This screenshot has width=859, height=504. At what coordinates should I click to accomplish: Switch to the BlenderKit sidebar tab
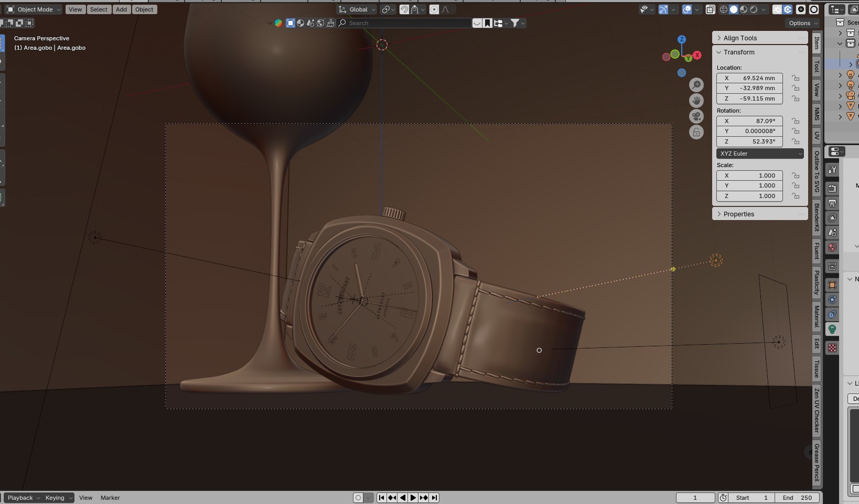tap(817, 217)
